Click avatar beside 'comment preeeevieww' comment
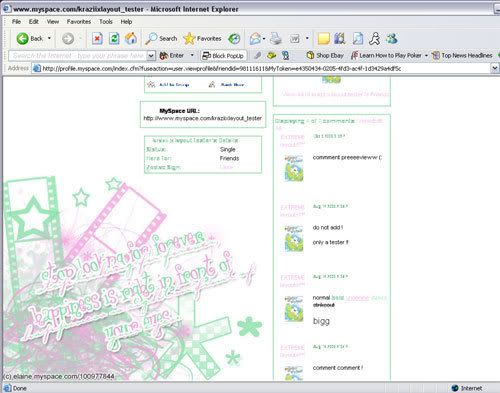This screenshot has height=393, width=500. pyautogui.click(x=294, y=168)
